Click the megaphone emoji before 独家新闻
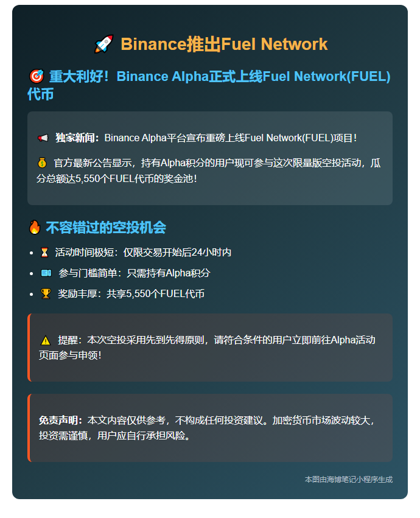This screenshot has height=518, width=420. 43,138
